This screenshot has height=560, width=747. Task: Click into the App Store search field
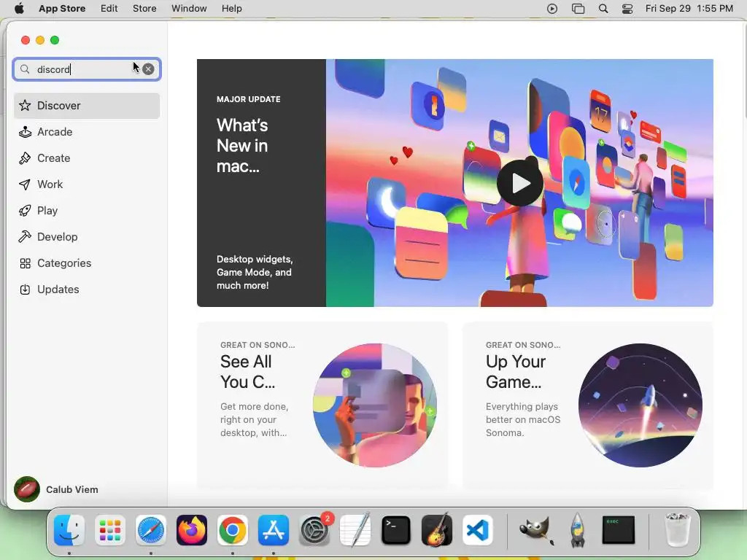coord(87,69)
